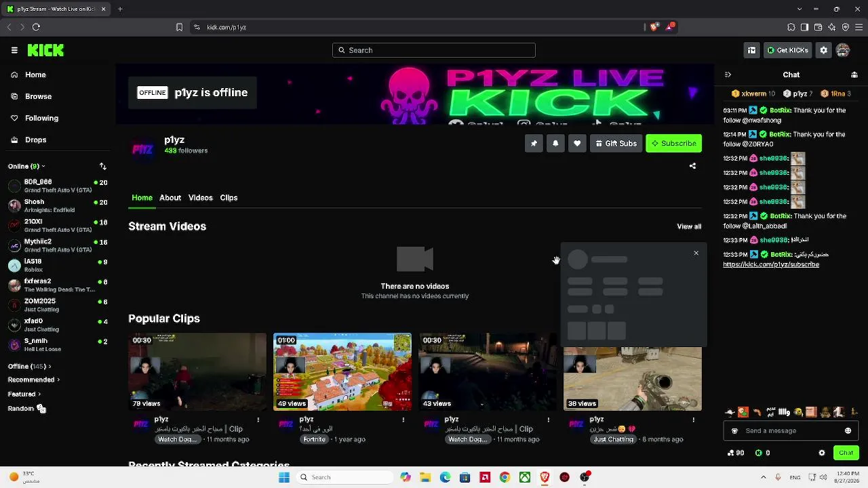Collapse the Online channels list

[x=26, y=166]
